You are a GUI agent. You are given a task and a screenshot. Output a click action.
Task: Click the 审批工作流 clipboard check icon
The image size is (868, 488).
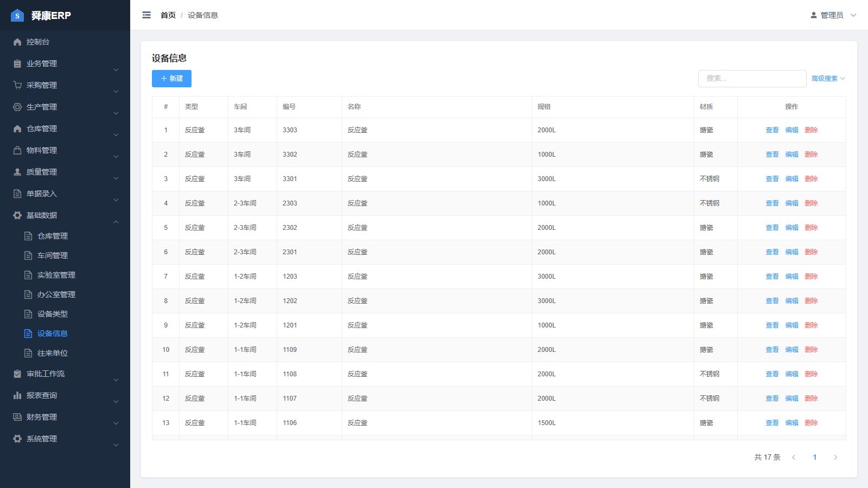coord(17,374)
